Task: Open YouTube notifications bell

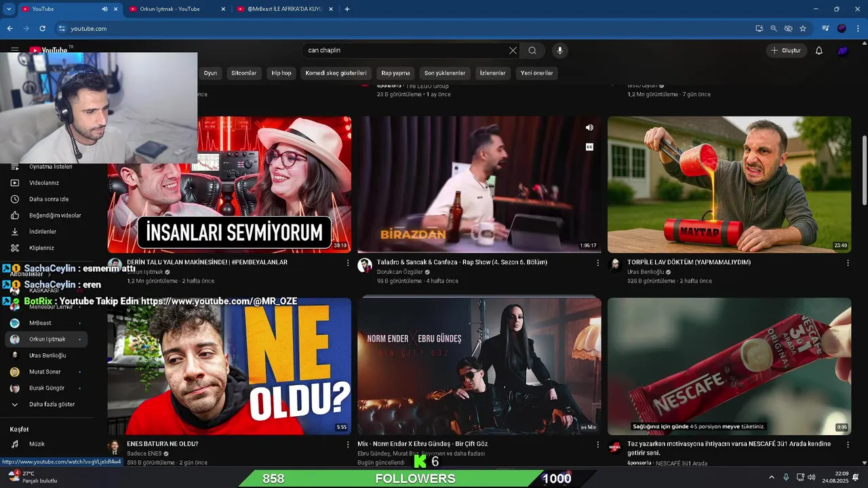Action: pos(818,50)
